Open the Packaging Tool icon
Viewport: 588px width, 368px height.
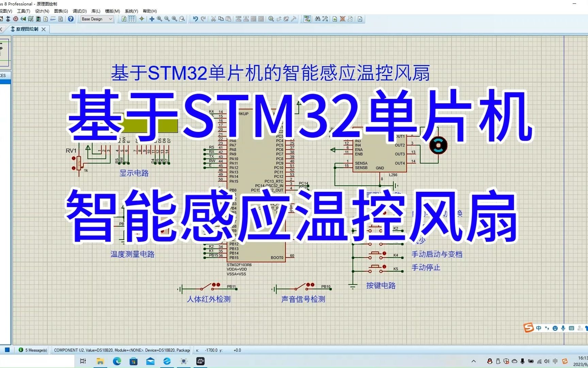pos(286,19)
